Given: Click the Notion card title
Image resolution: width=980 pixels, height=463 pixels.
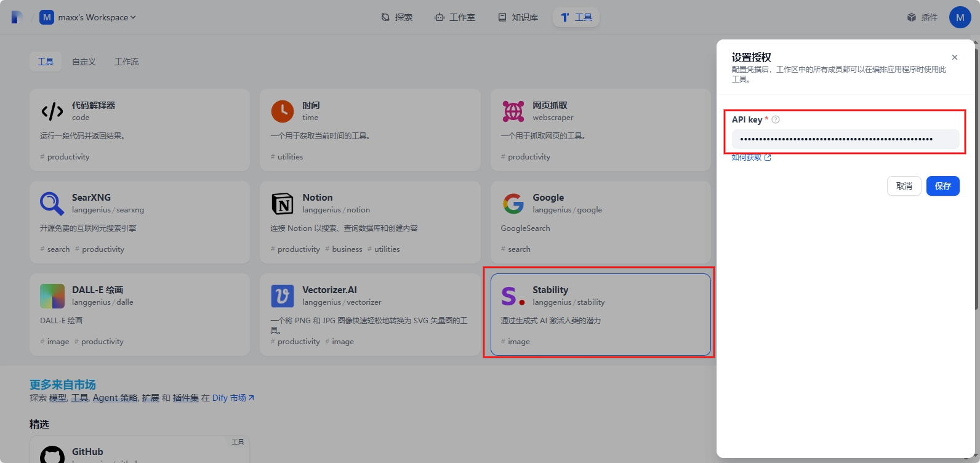Looking at the screenshot, I should pos(317,198).
